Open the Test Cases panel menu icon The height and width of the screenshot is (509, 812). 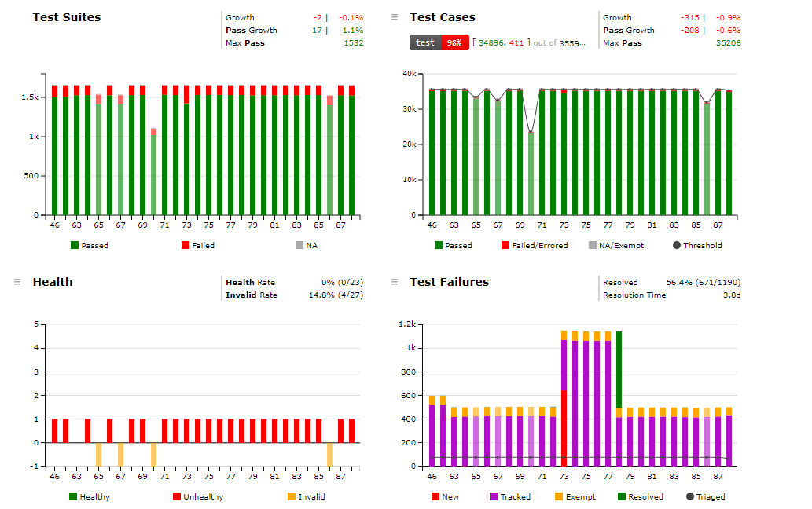(395, 17)
